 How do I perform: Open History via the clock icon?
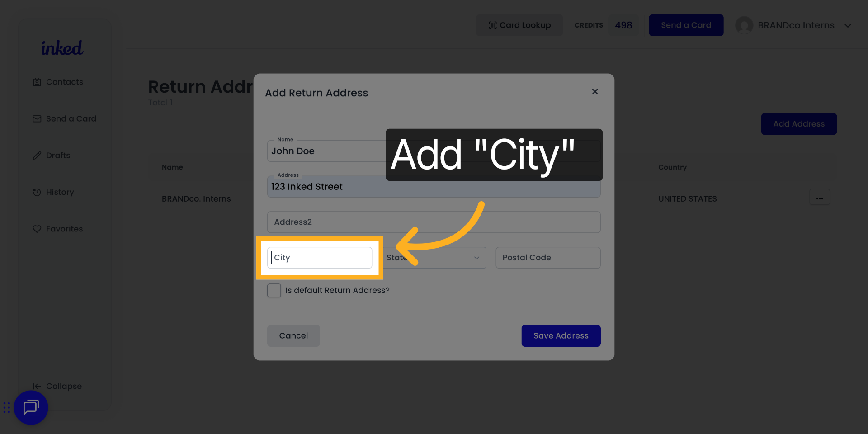click(37, 192)
